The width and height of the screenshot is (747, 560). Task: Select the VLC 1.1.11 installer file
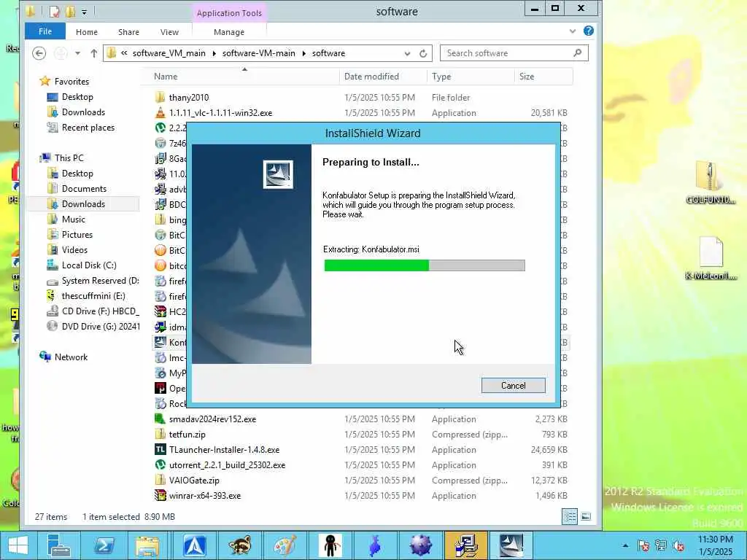(220, 113)
